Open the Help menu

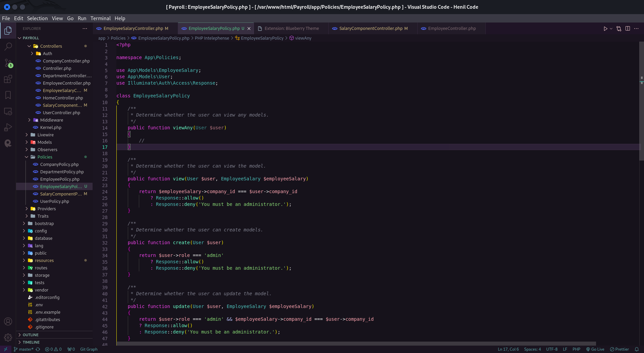point(120,18)
